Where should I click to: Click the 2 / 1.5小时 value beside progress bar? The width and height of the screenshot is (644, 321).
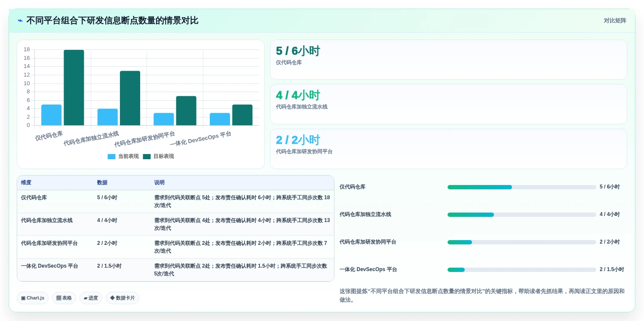point(612,270)
